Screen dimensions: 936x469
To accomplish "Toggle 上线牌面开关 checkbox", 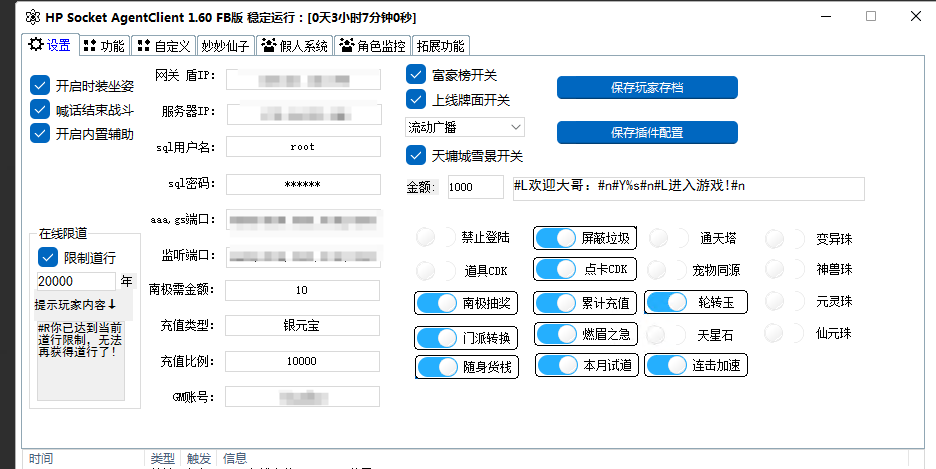I will [415, 100].
